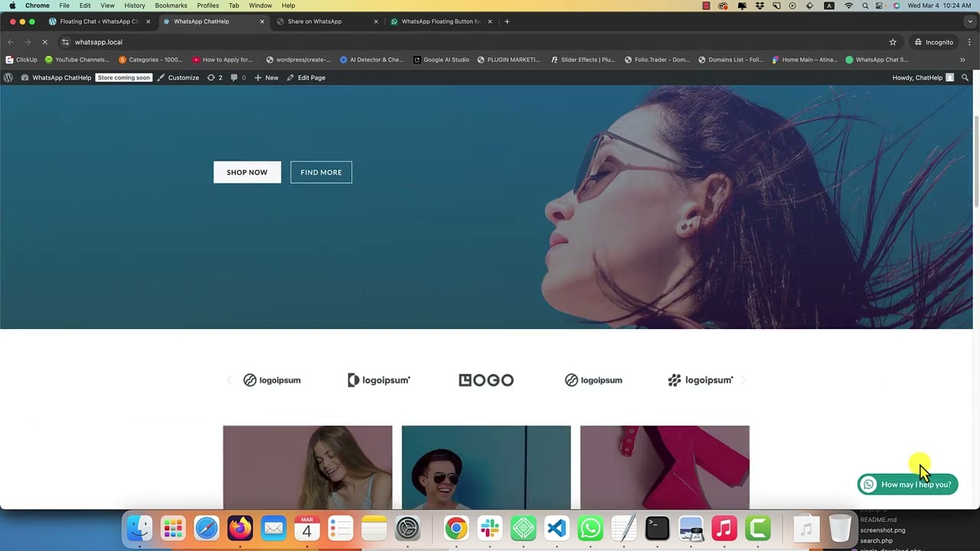Open WhatsApp from the Dock
The image size is (980, 551).
[x=590, y=528]
